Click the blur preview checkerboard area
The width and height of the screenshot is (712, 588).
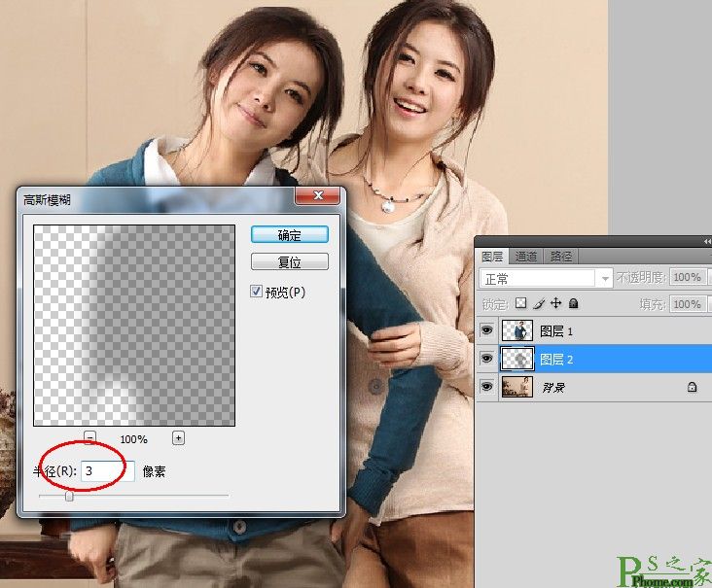134,326
